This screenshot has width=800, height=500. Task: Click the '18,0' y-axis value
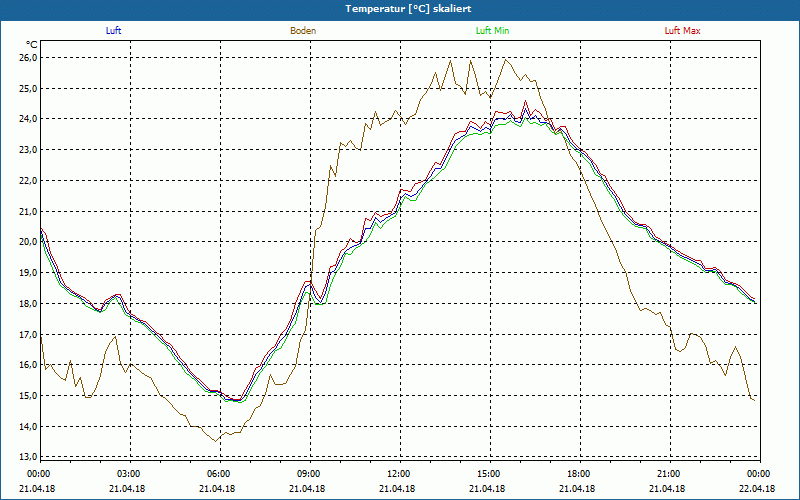[x=29, y=304]
